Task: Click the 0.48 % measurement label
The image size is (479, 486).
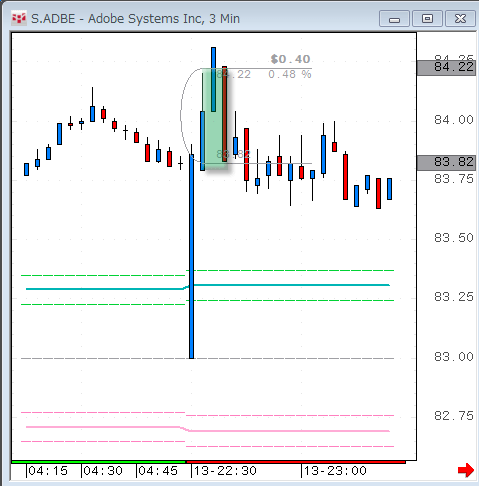Action: pos(290,74)
